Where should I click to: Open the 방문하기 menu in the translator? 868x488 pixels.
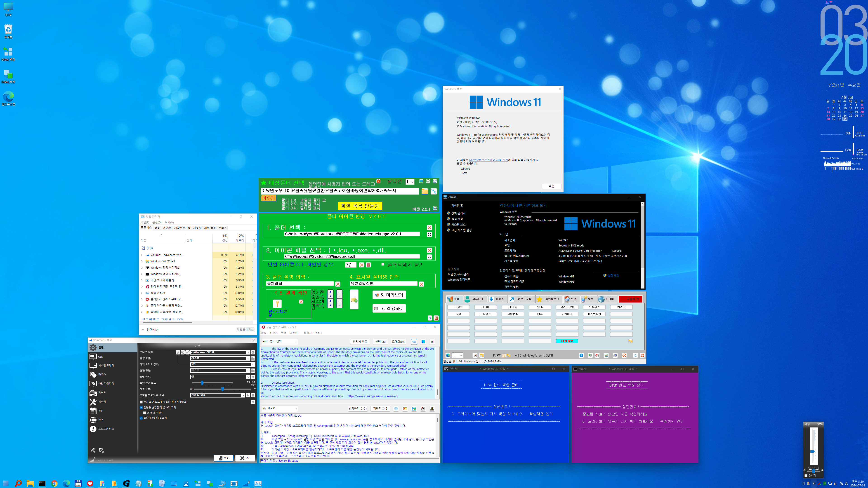295,333
